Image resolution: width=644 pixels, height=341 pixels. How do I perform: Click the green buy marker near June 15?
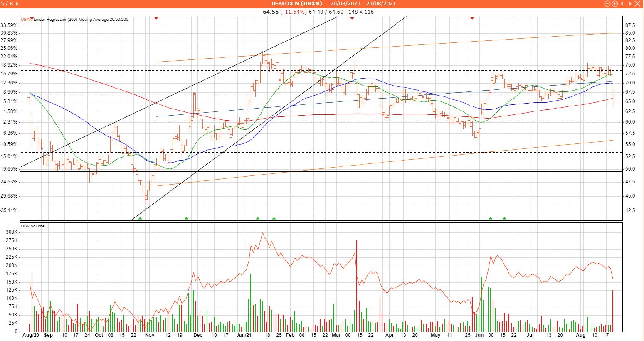point(505,218)
